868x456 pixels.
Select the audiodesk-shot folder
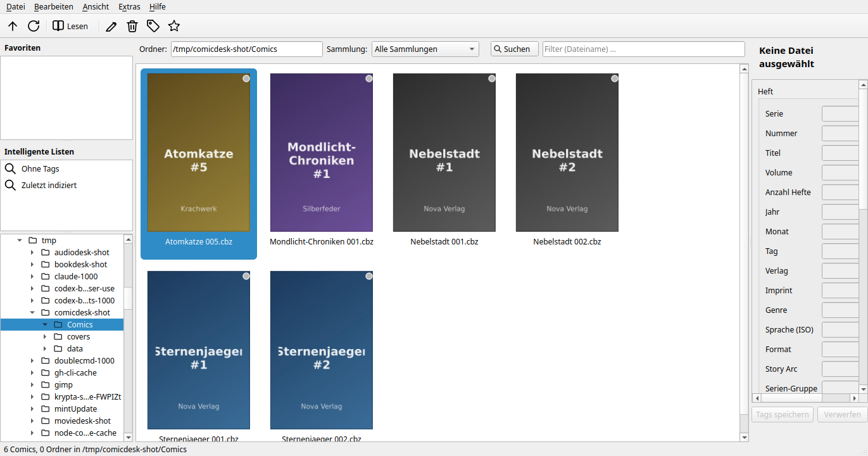pyautogui.click(x=82, y=253)
